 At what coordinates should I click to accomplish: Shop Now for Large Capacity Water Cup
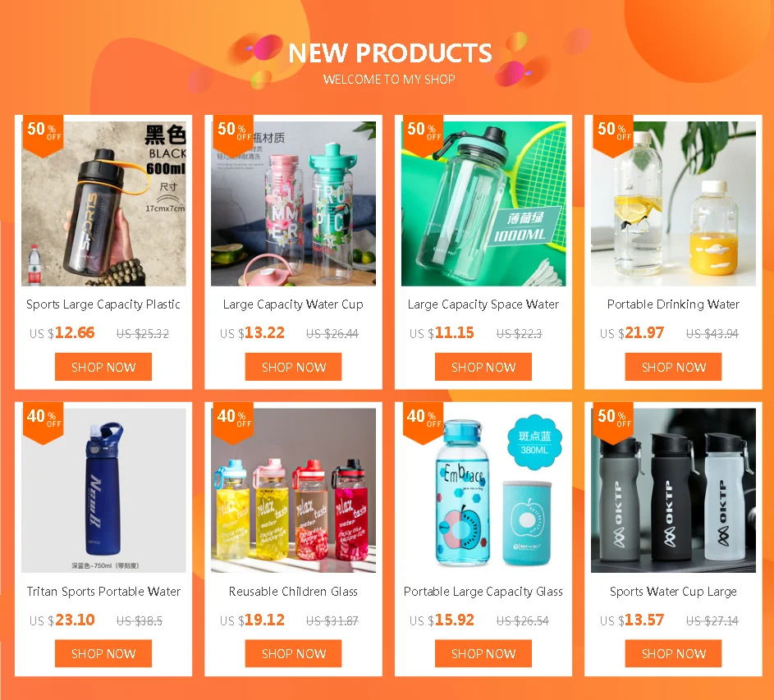tap(293, 367)
